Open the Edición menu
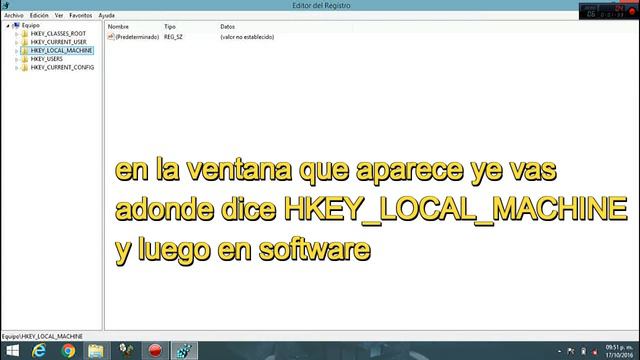This screenshot has height=360, width=640. (x=39, y=15)
